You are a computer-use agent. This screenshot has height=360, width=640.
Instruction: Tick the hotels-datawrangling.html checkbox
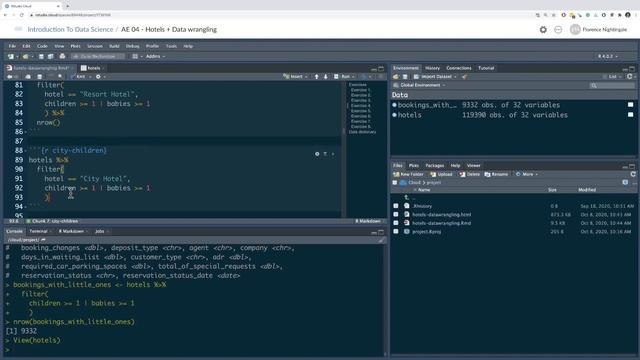tap(396, 214)
